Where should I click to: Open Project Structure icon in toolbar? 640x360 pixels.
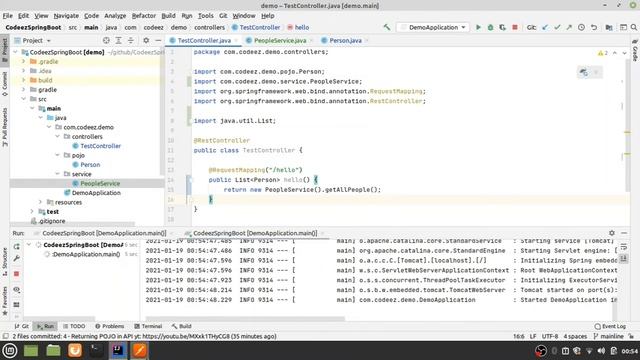[x=609, y=27]
